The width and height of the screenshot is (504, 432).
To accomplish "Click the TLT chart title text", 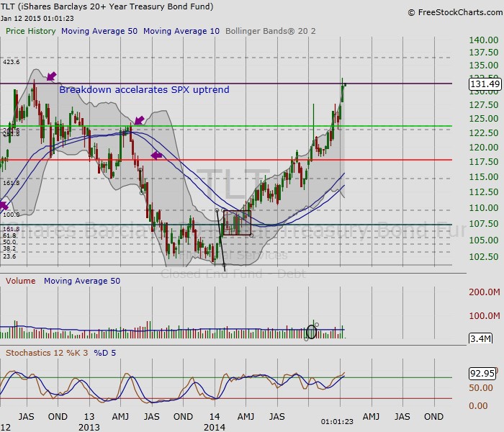I will click(107, 6).
